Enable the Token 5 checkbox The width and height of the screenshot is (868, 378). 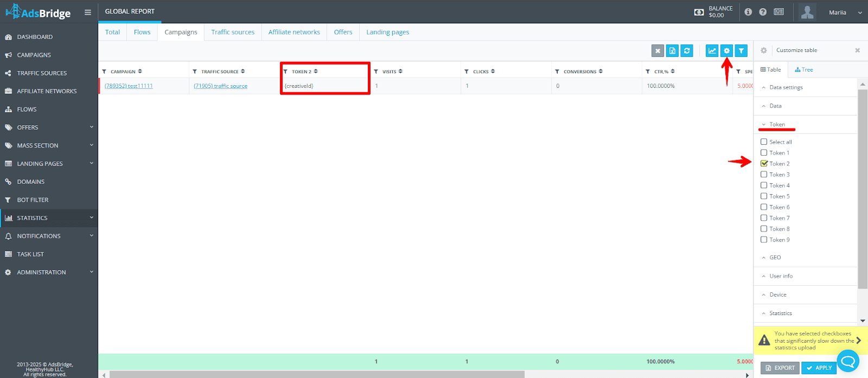coord(764,196)
